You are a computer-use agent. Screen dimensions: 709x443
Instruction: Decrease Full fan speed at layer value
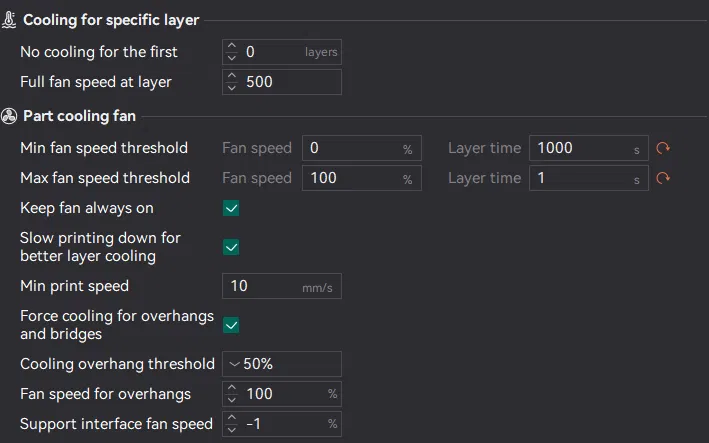coord(232,87)
